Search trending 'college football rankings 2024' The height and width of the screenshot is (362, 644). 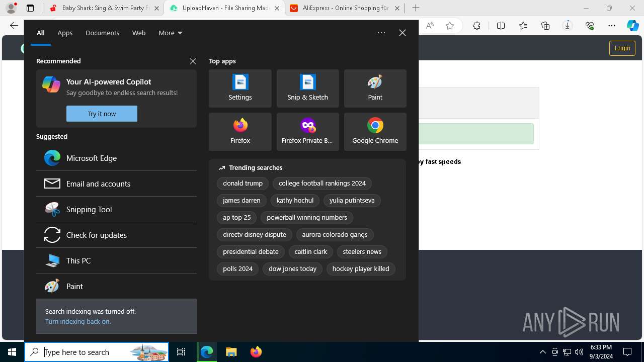pos(322,184)
